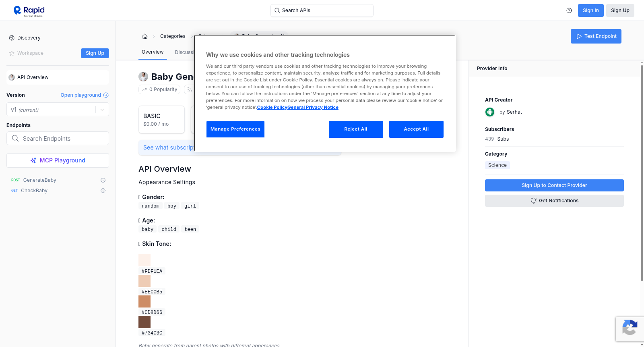
Task: Open the Discussions tab
Action: [x=184, y=52]
